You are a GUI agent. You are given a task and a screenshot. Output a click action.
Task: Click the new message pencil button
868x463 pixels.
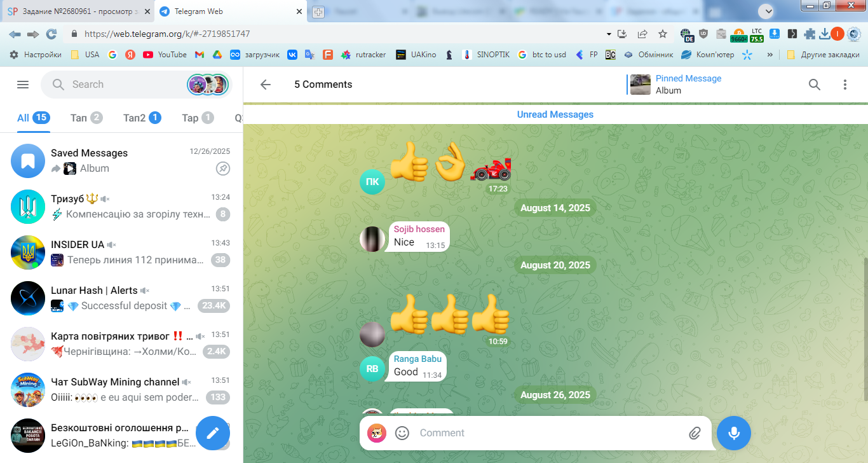click(213, 433)
